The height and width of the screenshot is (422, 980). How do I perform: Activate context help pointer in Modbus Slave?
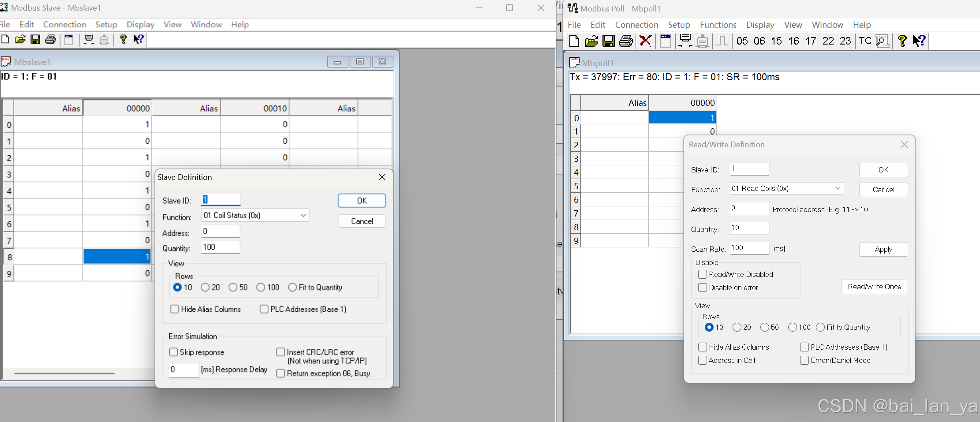[138, 39]
